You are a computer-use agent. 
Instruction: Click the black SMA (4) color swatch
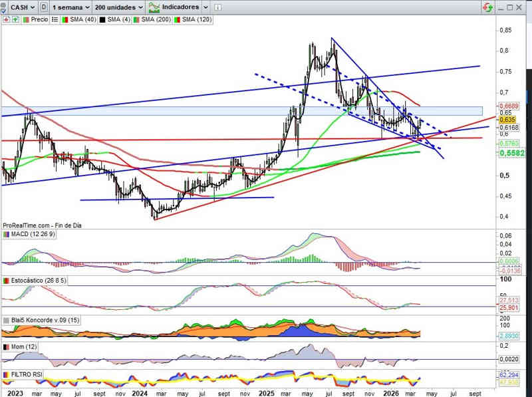pyautogui.click(x=103, y=20)
